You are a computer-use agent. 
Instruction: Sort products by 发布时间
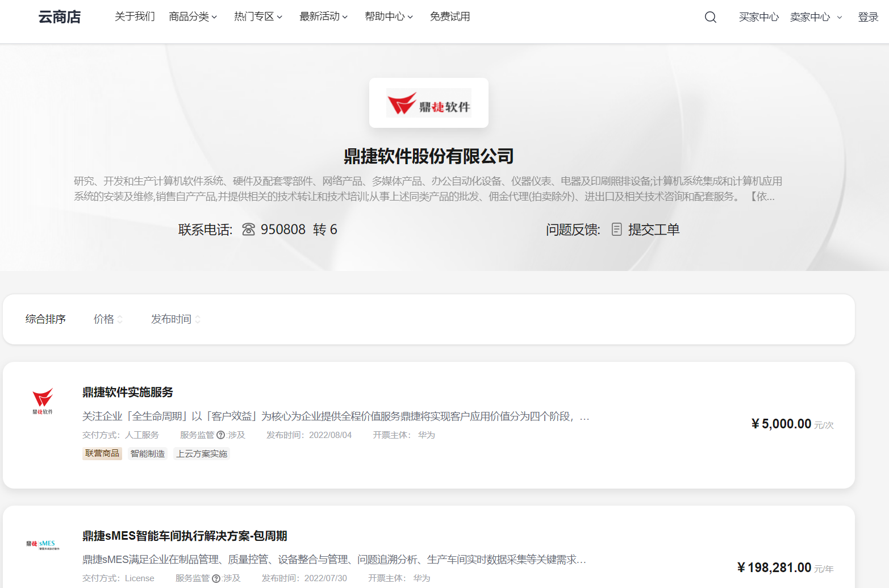pyautogui.click(x=176, y=319)
